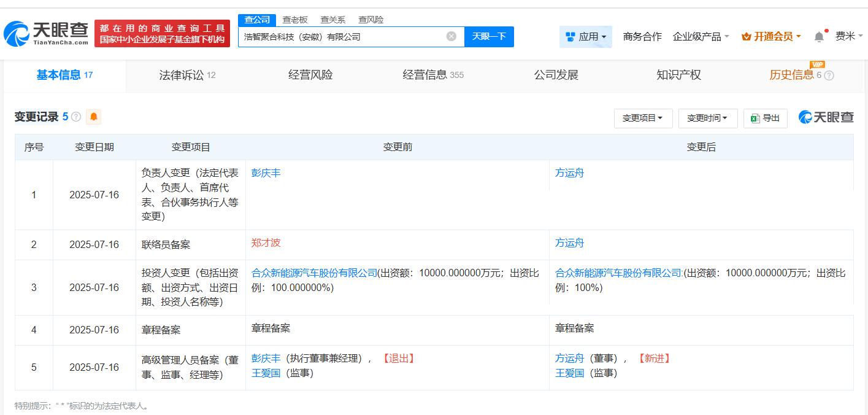Screen dimensions: 868x415
Task: Click the crown icon beside 开通会员
Action: point(747,37)
